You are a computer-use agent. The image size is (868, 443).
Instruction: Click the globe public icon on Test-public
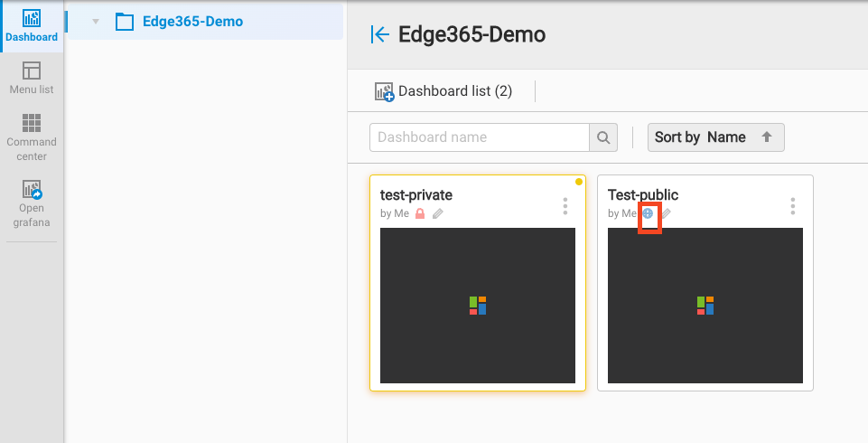[648, 213]
